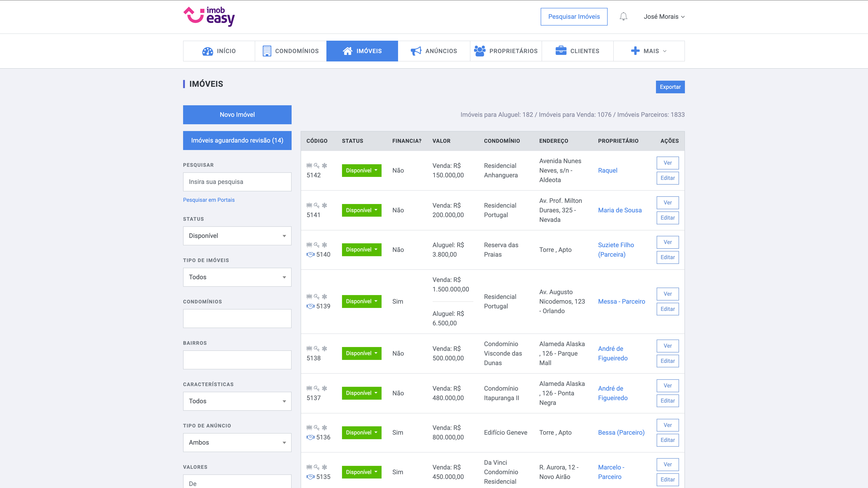This screenshot has width=868, height=488.
Task: Click the asterisk icon for listing 5138
Action: point(325,349)
